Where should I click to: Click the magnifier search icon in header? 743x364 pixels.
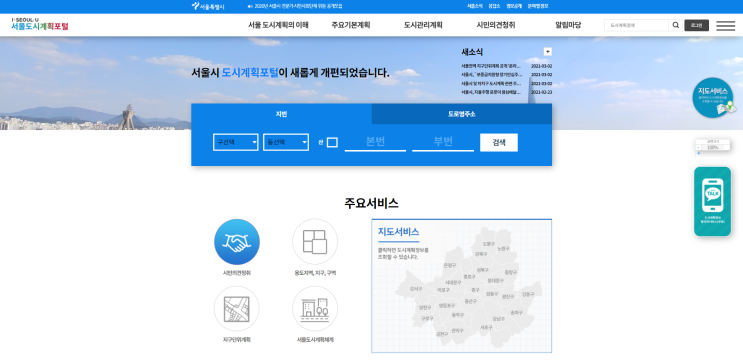click(675, 26)
